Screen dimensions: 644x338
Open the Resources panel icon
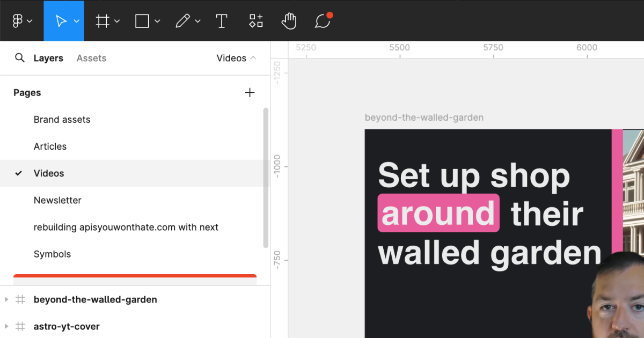click(x=255, y=20)
